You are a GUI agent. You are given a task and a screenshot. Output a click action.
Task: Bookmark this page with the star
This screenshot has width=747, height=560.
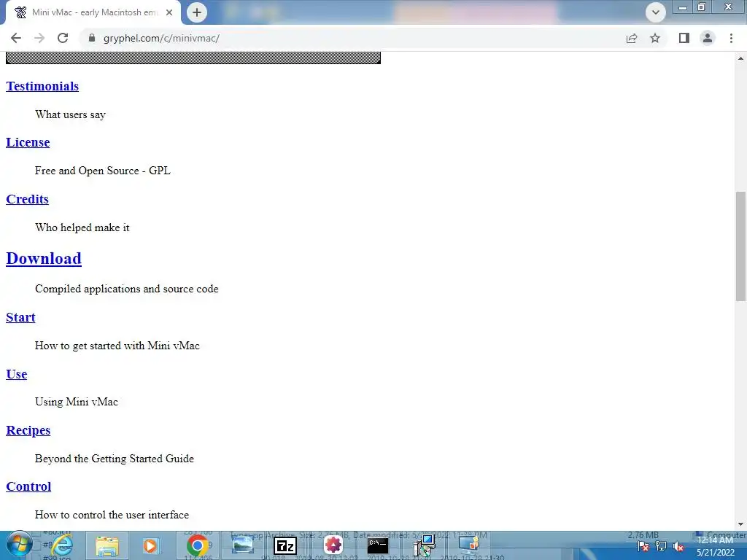655,38
